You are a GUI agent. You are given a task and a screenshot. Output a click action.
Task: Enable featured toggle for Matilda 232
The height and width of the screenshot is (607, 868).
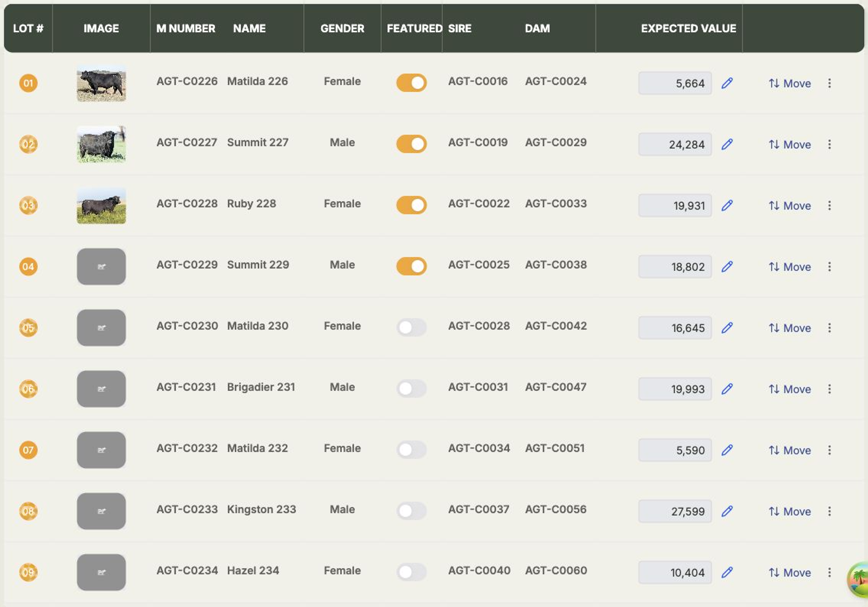[411, 450]
